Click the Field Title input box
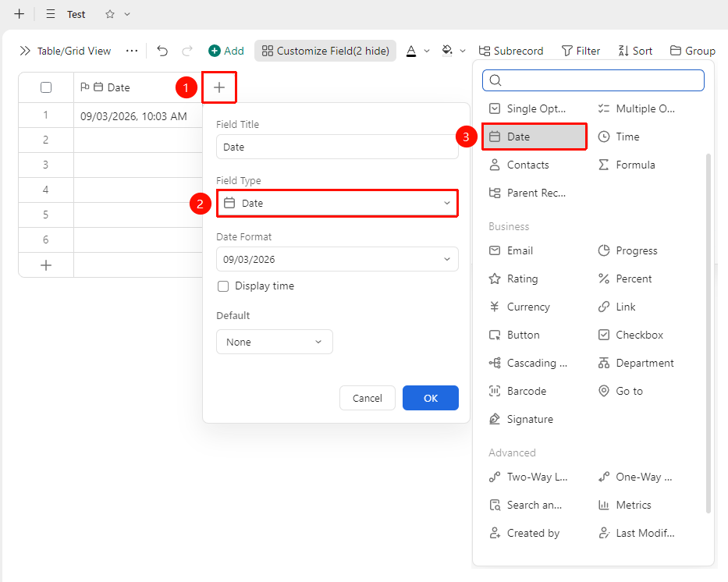The image size is (728, 582). point(338,147)
